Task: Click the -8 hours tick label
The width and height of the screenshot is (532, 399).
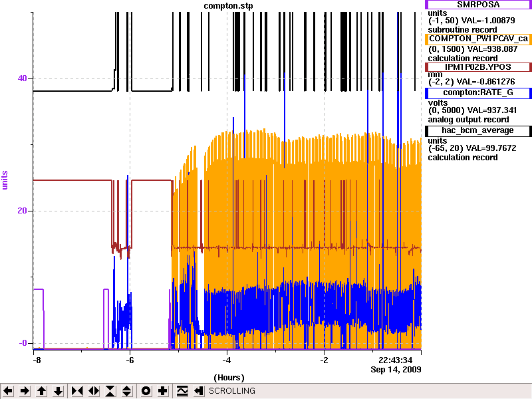Action: (x=37, y=360)
